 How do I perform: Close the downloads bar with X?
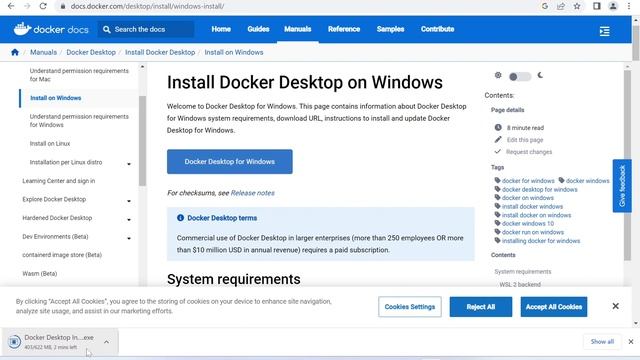pos(631,342)
